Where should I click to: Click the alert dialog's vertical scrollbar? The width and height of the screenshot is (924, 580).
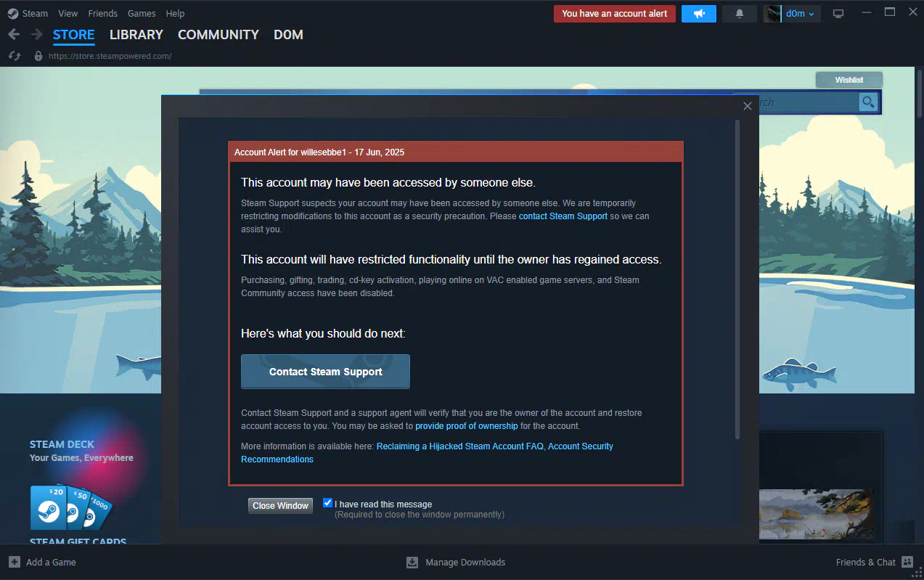[x=737, y=279]
